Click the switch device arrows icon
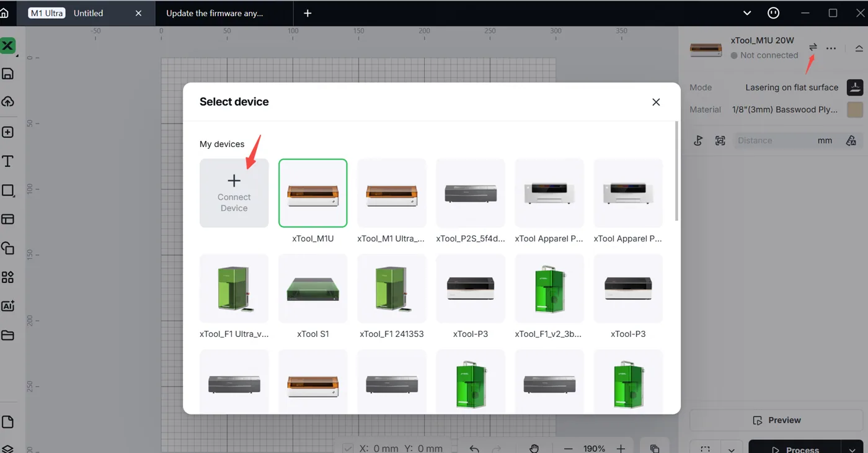 pyautogui.click(x=813, y=47)
